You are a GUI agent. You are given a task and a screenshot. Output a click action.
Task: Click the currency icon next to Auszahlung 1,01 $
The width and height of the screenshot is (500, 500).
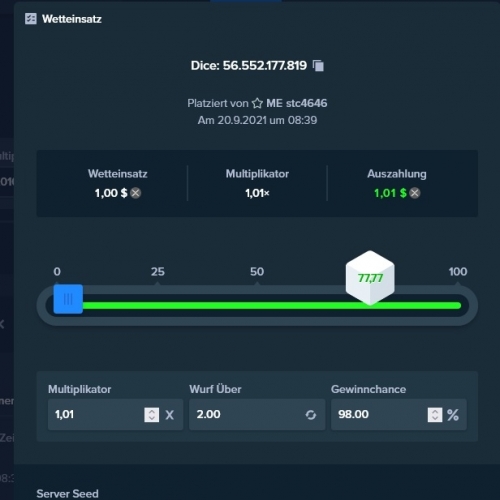pyautogui.click(x=415, y=193)
